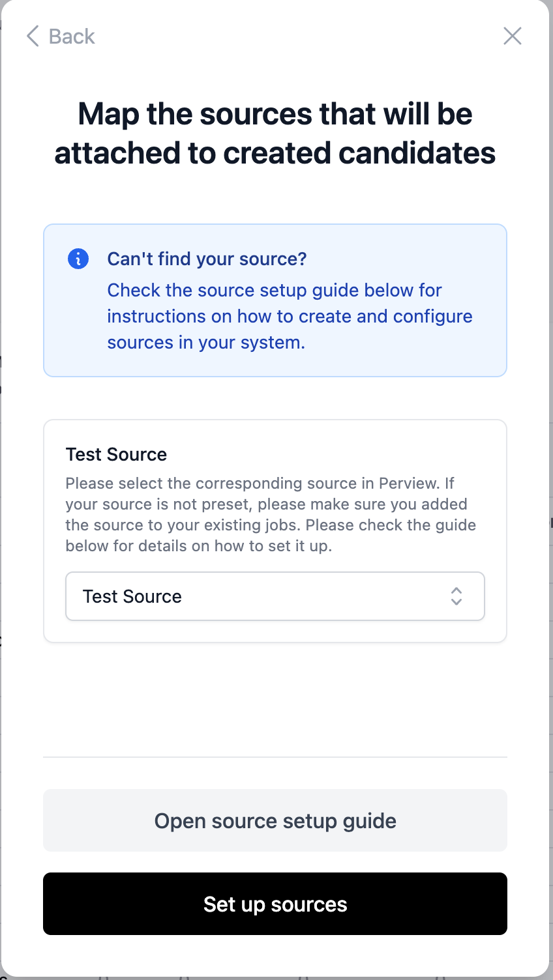This screenshot has width=553, height=980.
Task: Click the blue info circle icon
Action: click(x=78, y=259)
